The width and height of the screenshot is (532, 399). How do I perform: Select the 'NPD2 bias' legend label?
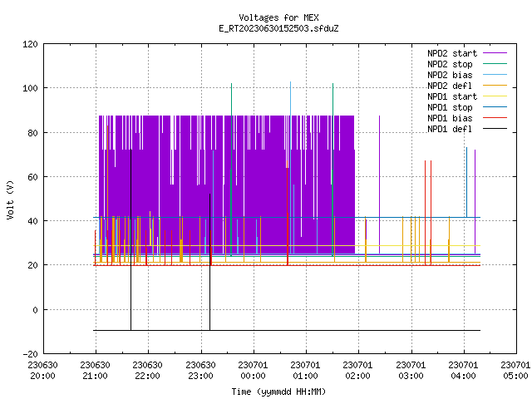coord(450,75)
